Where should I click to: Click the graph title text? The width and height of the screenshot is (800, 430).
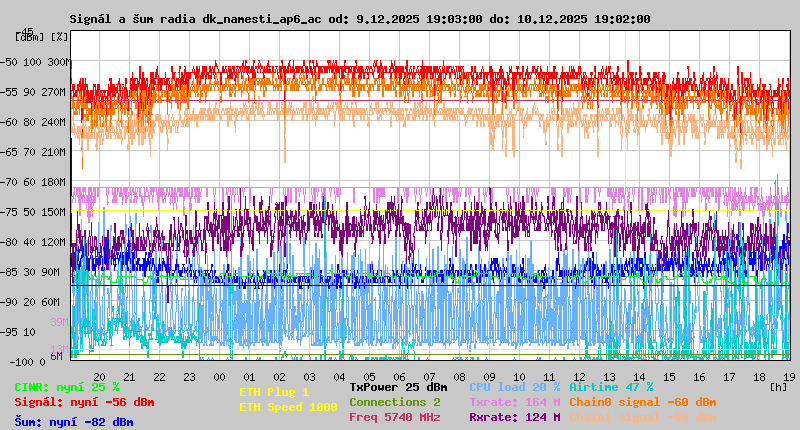pyautogui.click(x=359, y=19)
